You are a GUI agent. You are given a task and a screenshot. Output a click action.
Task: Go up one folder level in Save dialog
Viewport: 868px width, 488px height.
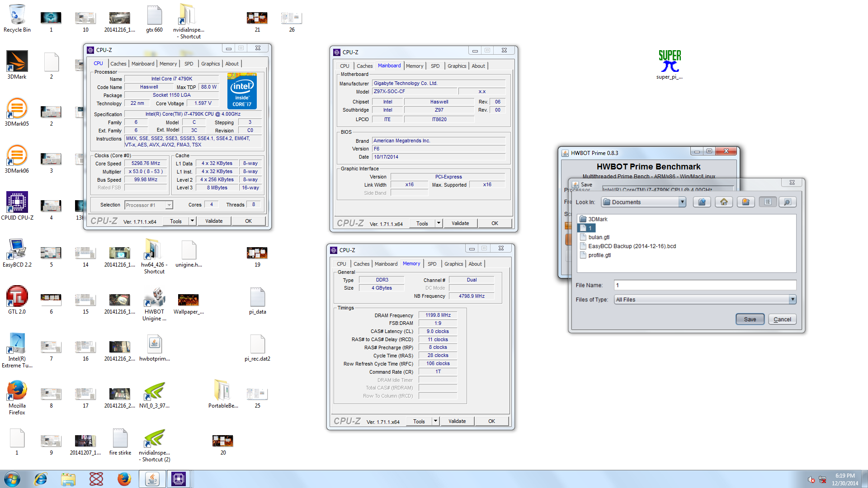[702, 202]
